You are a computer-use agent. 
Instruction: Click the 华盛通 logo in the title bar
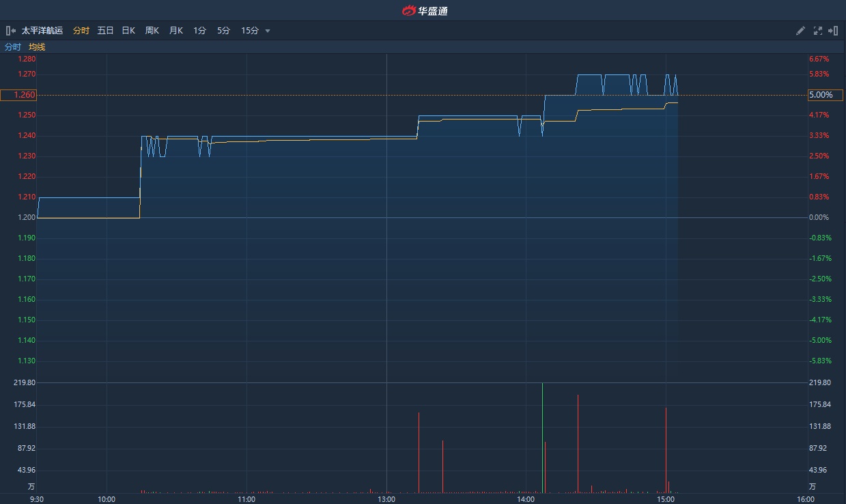click(x=424, y=10)
